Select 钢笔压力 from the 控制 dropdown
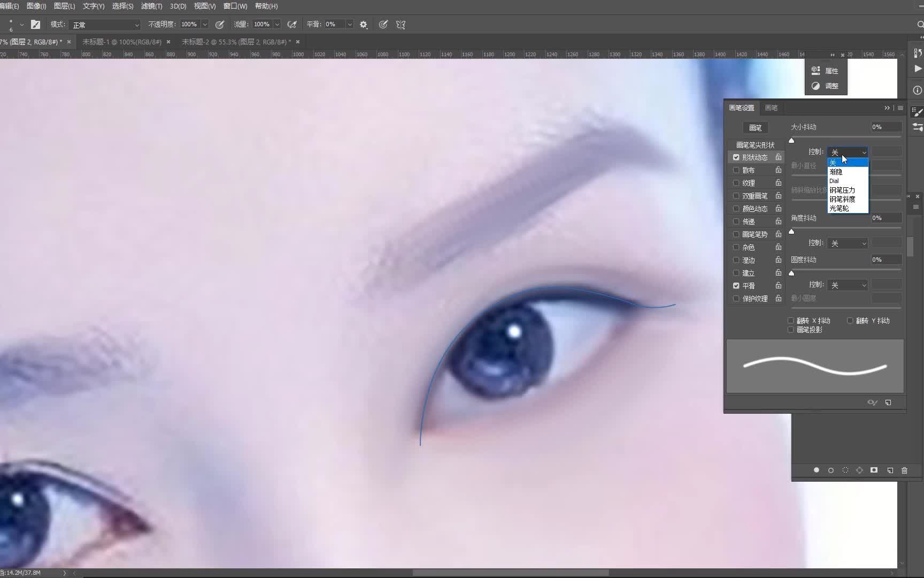Screen dimensions: 924x578 click(x=843, y=190)
